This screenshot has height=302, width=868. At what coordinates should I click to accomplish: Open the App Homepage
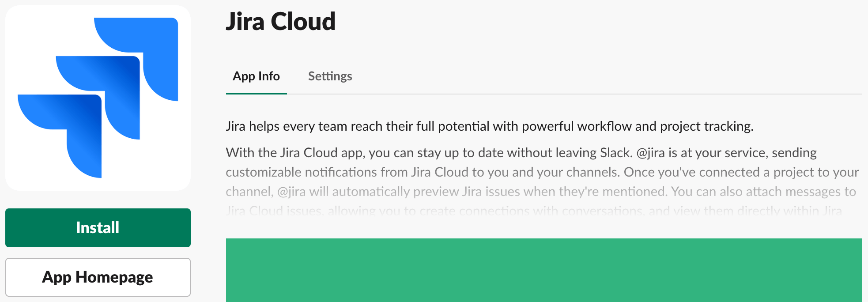[98, 277]
